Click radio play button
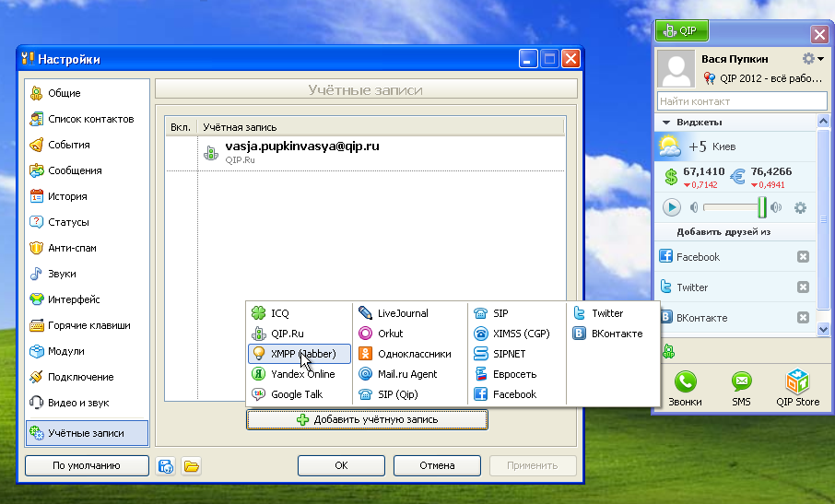Viewport: 835px width, 504px height. pyautogui.click(x=672, y=207)
